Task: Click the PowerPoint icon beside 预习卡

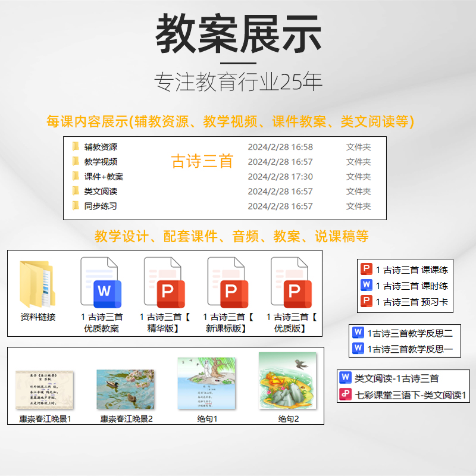Action: 367,301
